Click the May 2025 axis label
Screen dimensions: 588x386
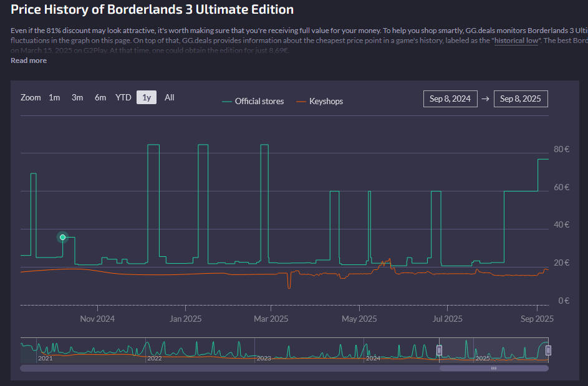point(359,319)
